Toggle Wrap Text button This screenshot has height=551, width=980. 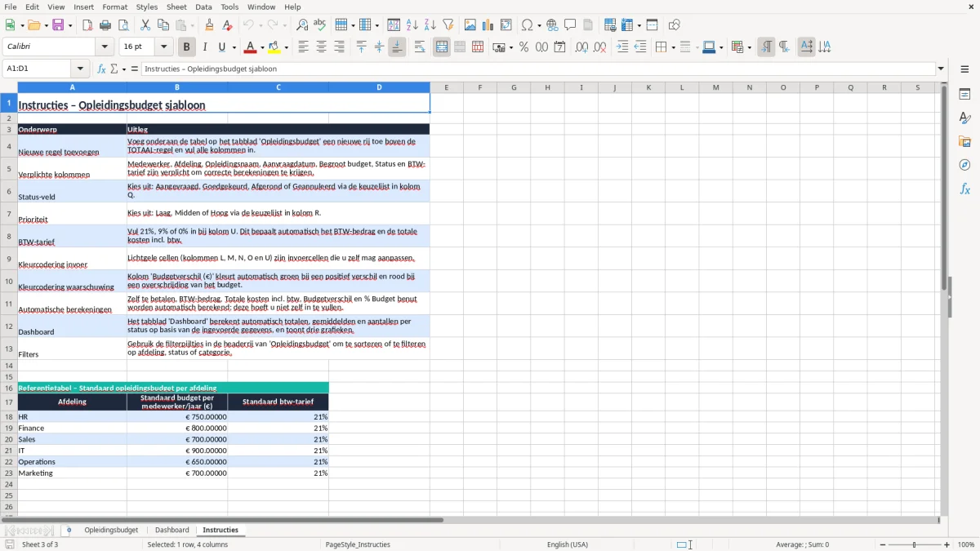tap(420, 47)
